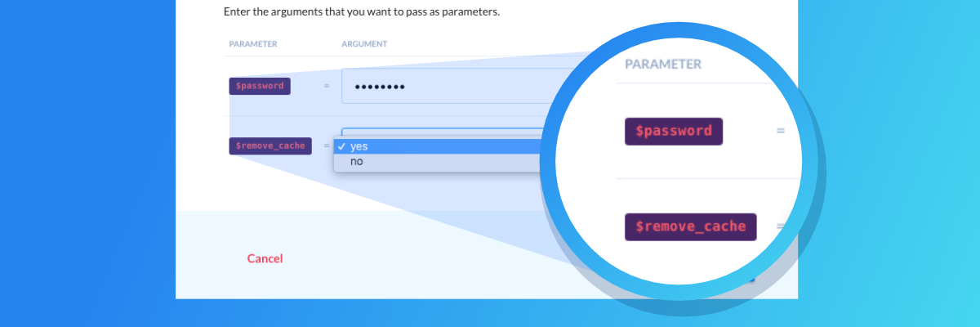
Task: Click the equals sign right of magnified $remove_cache
Action: [x=780, y=226]
